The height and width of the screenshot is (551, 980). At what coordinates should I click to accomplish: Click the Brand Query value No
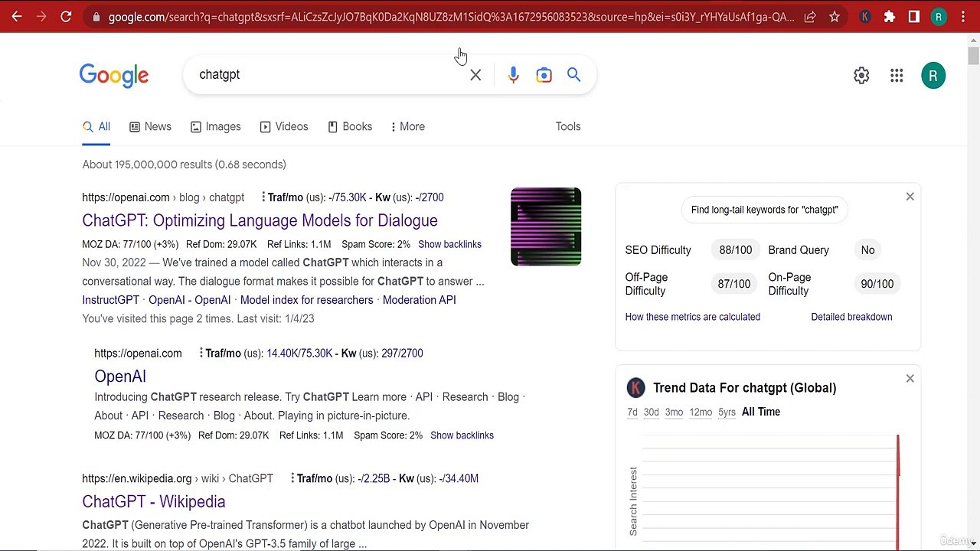(867, 250)
